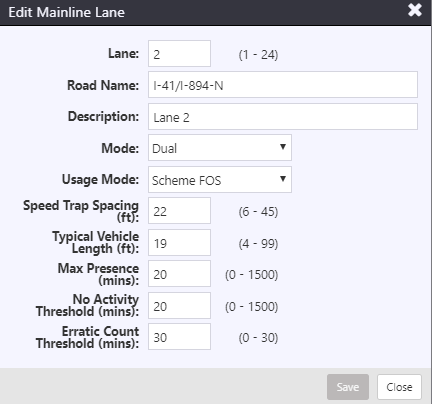
Task: Click the Save button
Action: point(348,387)
